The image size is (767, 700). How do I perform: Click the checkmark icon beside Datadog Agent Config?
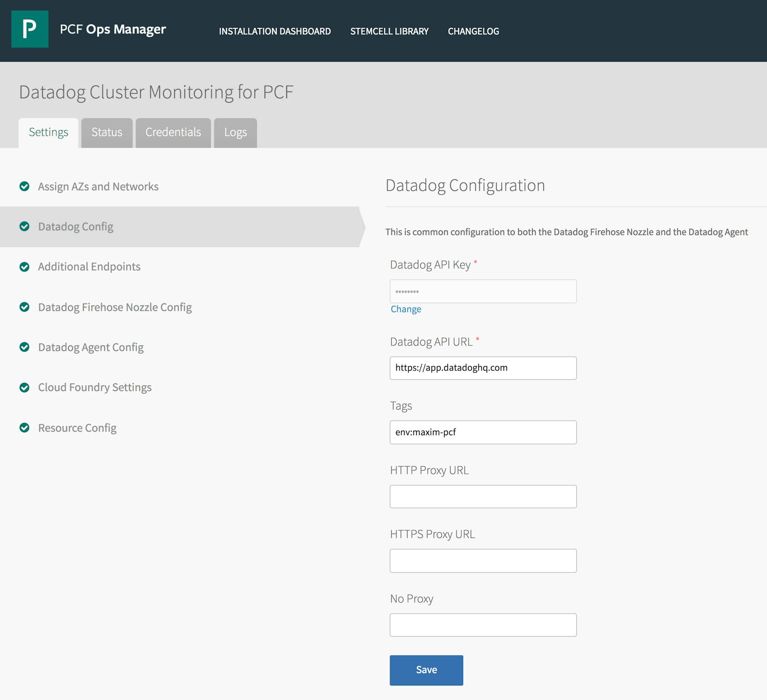point(24,347)
